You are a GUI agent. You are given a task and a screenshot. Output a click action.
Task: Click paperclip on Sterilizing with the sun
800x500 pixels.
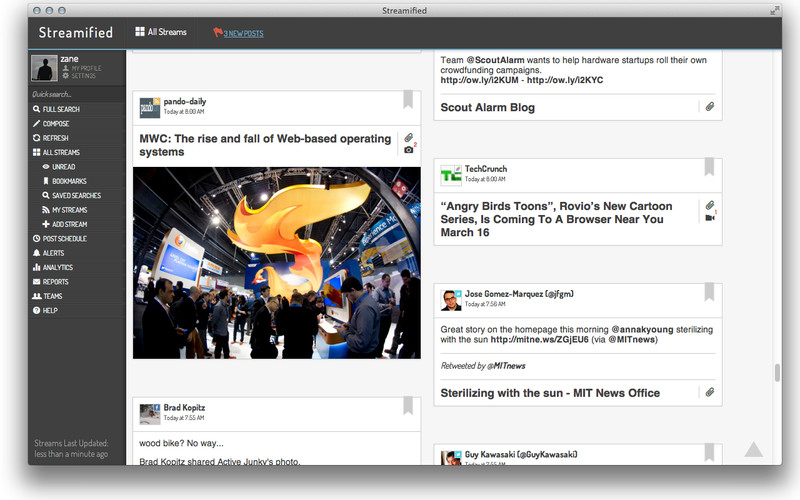point(710,392)
